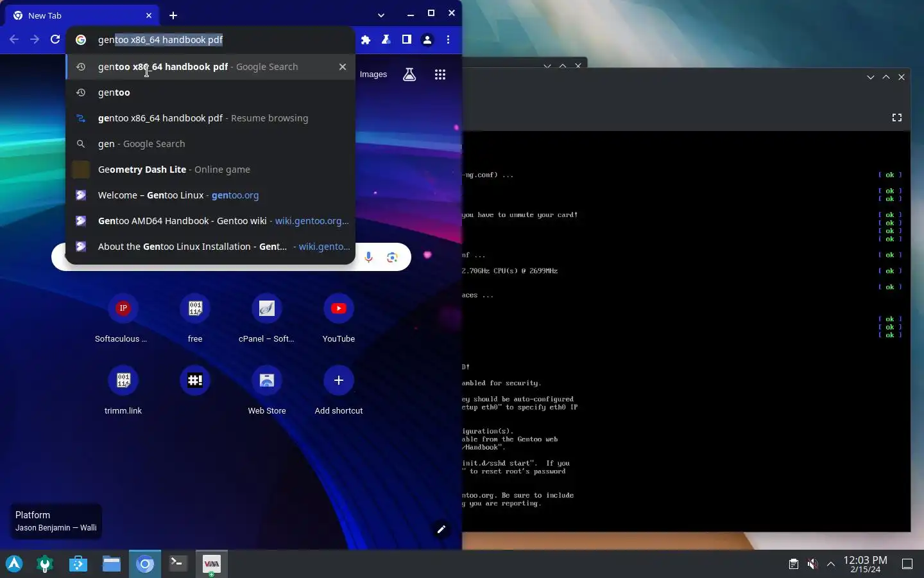Toggle fullscreen in the VM viewer window
The width and height of the screenshot is (924, 578).
pos(897,118)
